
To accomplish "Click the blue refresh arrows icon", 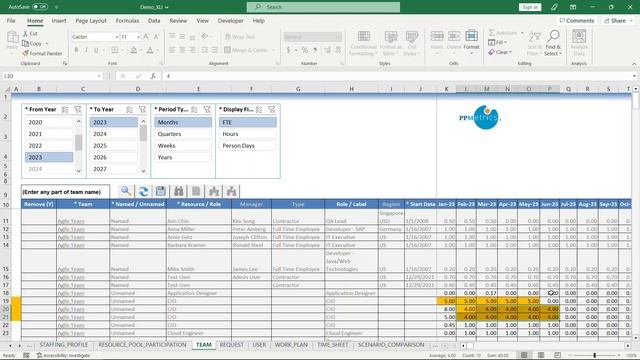I will coord(143,191).
